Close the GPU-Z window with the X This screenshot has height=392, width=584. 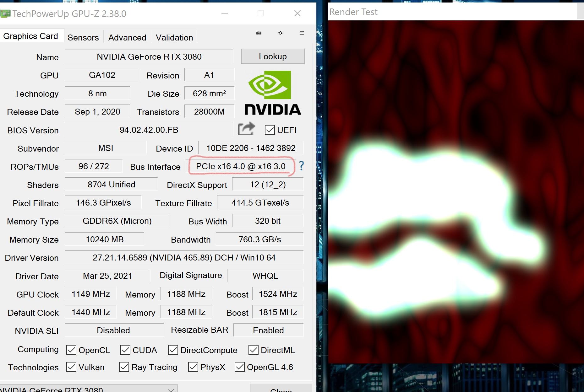[x=297, y=13]
